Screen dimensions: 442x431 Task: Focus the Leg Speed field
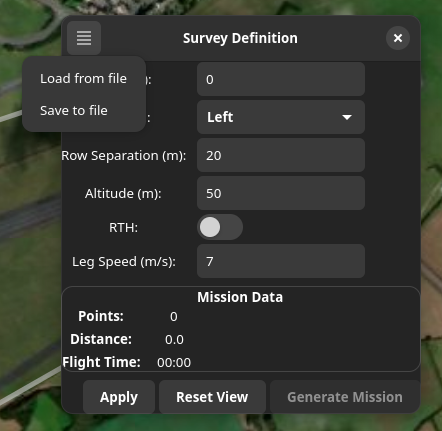(x=281, y=261)
